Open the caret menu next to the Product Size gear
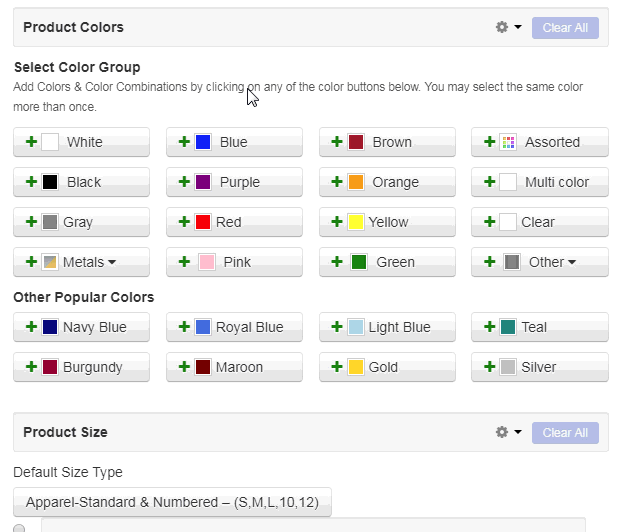 pyautogui.click(x=518, y=432)
